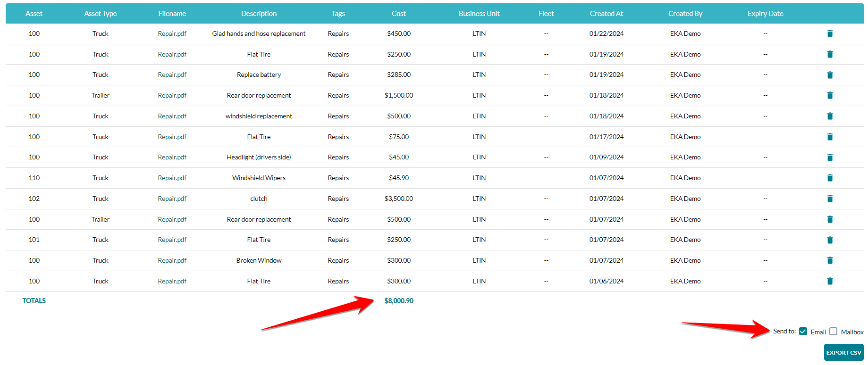Click the Created At date 01/09/2024
The width and height of the screenshot is (868, 365).
[607, 157]
